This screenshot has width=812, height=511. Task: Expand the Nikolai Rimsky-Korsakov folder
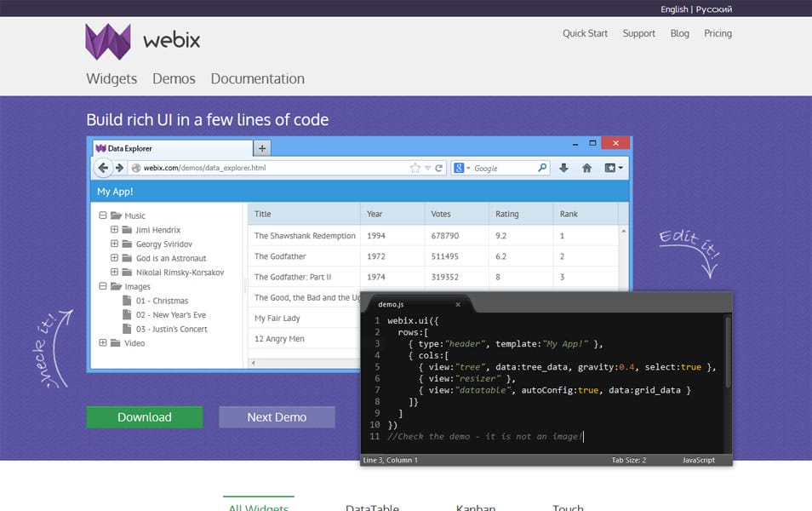tap(114, 272)
